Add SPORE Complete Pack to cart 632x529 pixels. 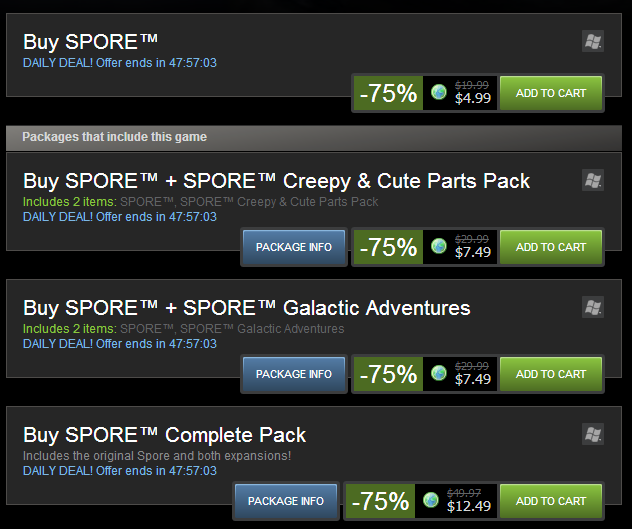551,501
